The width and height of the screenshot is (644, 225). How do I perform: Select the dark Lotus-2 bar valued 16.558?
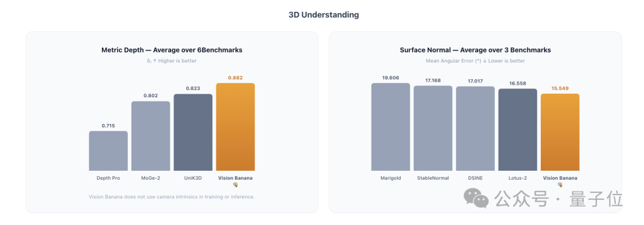tap(518, 130)
